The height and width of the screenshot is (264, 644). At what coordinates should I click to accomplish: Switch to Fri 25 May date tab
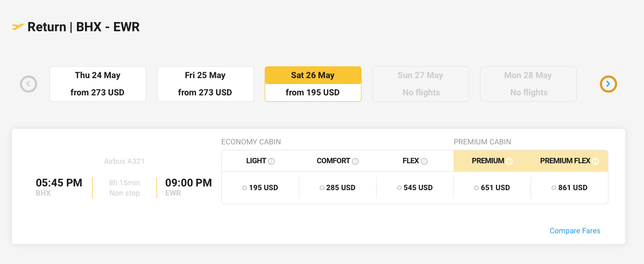point(205,84)
